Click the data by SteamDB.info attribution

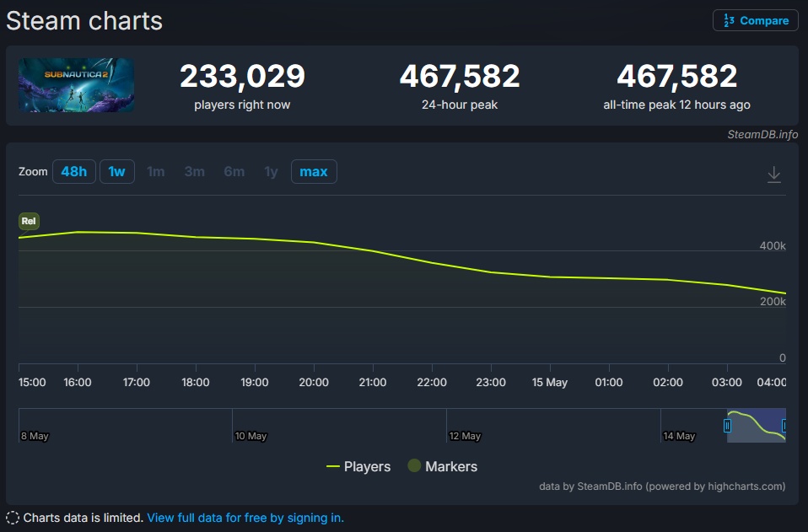[x=662, y=486]
